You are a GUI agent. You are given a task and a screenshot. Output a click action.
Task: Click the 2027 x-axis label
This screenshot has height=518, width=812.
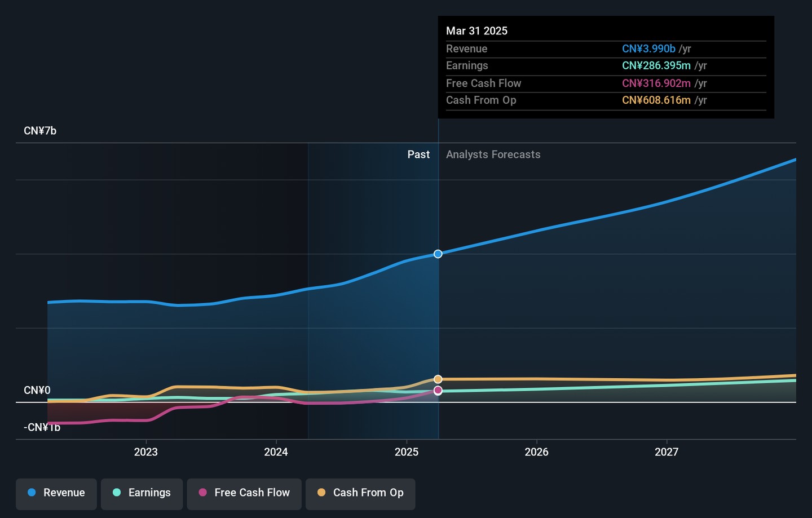(x=667, y=452)
